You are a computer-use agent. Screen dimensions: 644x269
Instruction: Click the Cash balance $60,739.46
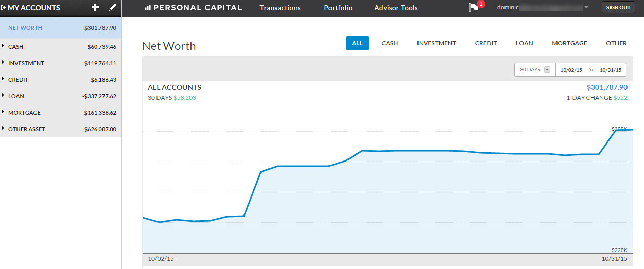pos(102,47)
